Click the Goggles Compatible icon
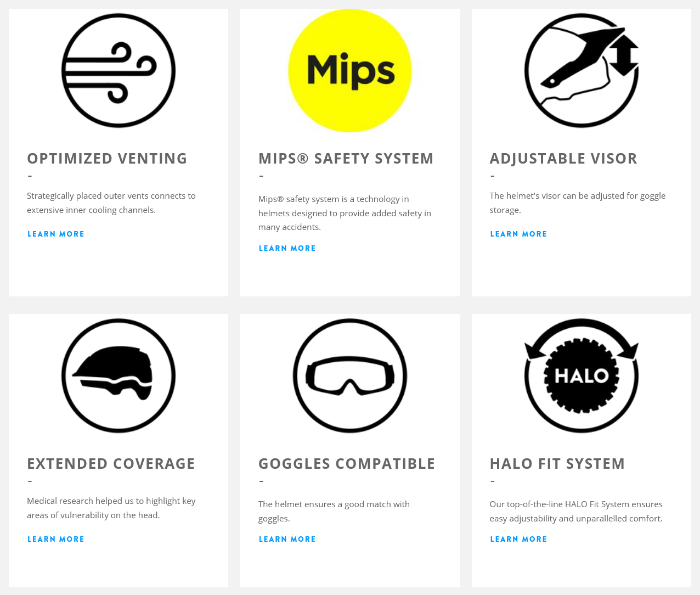The width and height of the screenshot is (700, 595). (350, 375)
